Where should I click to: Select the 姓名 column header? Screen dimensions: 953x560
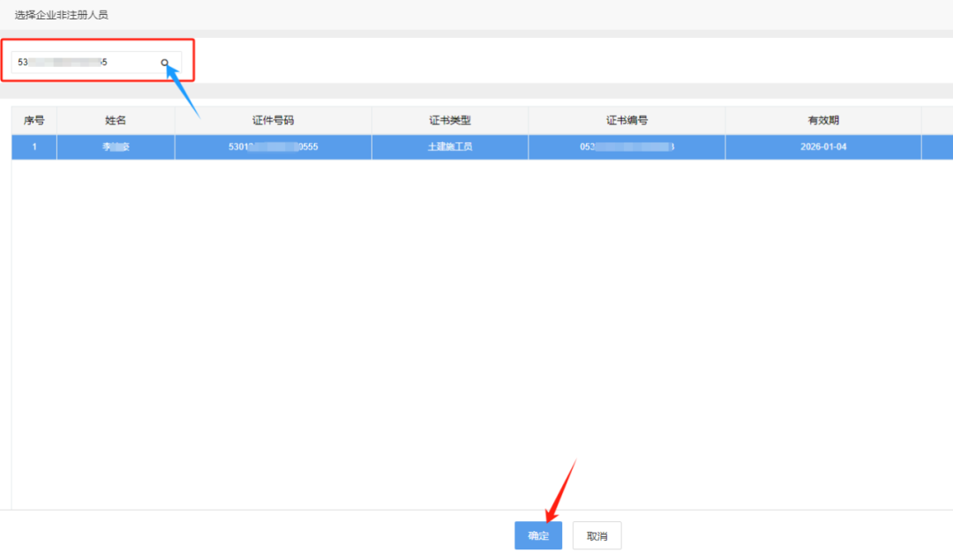coord(116,120)
